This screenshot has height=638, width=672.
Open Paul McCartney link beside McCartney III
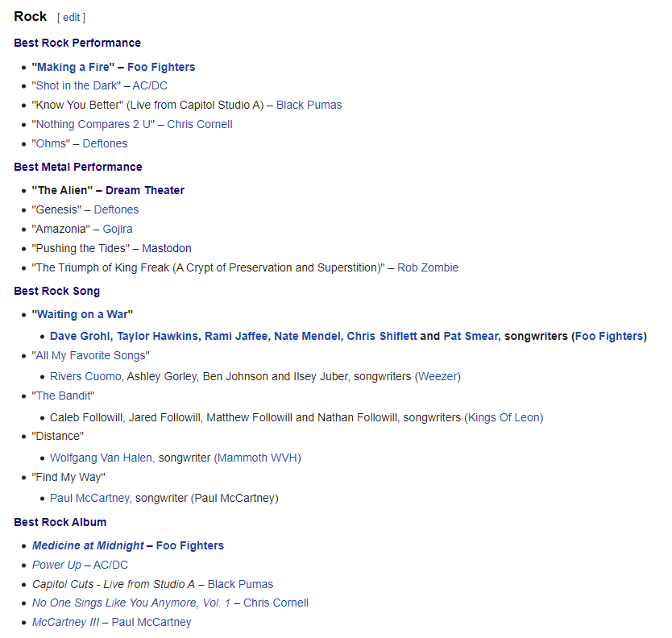[151, 622]
